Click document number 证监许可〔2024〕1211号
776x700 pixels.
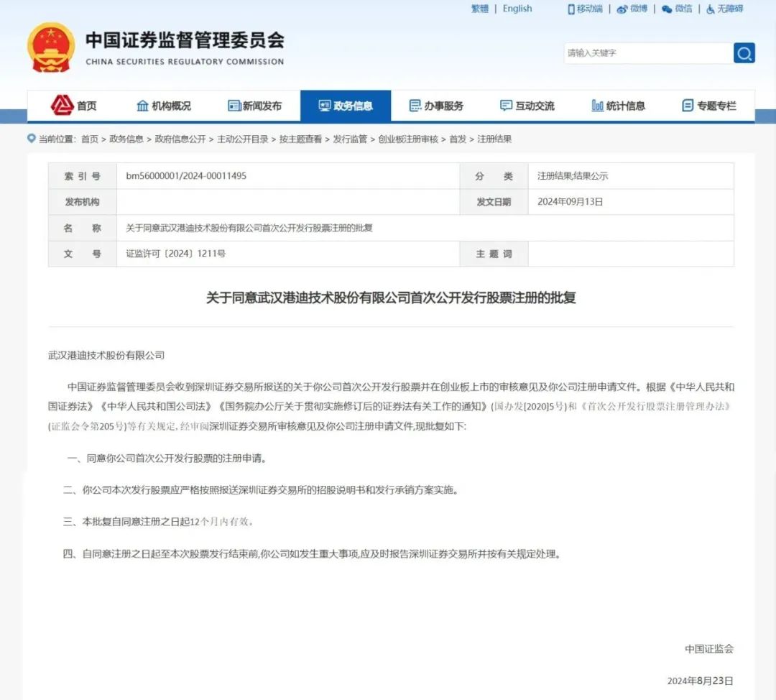pos(176,254)
